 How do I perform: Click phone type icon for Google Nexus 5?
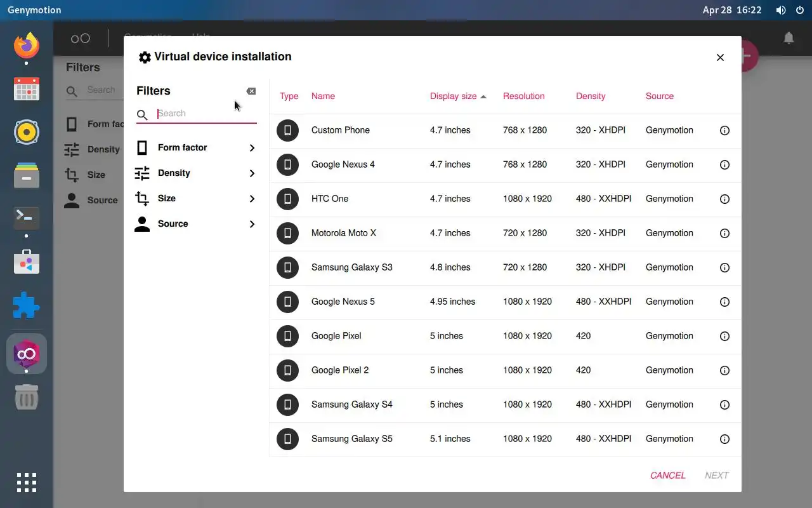[x=287, y=302]
